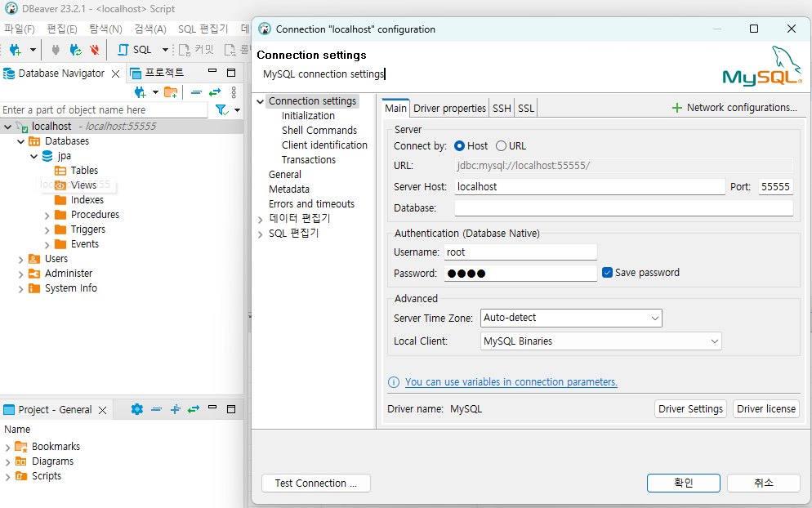This screenshot has height=508, width=812.
Task: Minimize the Project - General panel
Action: (212, 408)
